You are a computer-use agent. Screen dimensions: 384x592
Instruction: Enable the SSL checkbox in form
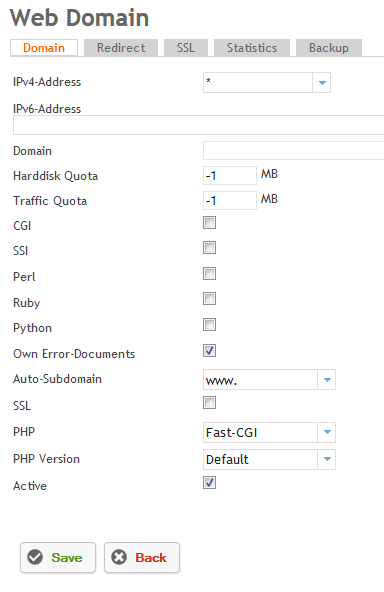(210, 403)
